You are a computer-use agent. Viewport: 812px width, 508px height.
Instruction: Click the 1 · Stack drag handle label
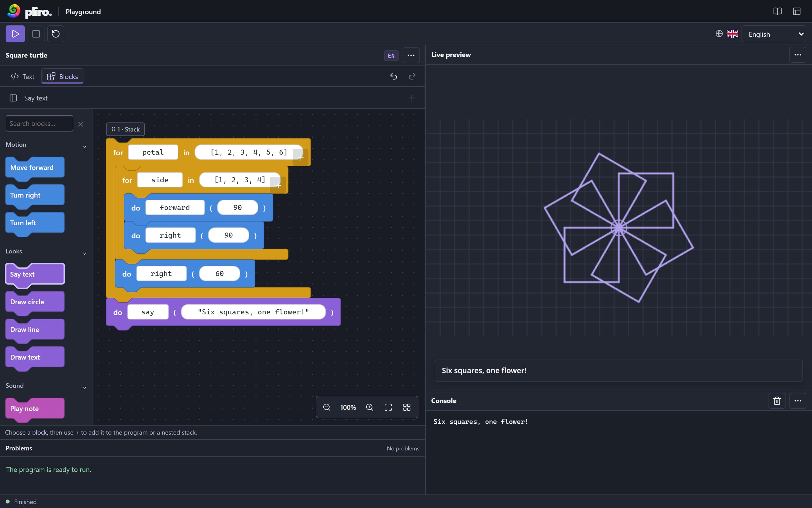[125, 129]
